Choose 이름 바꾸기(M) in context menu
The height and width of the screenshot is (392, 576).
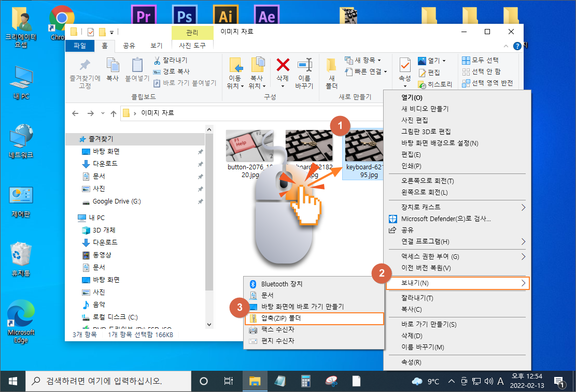point(457,347)
